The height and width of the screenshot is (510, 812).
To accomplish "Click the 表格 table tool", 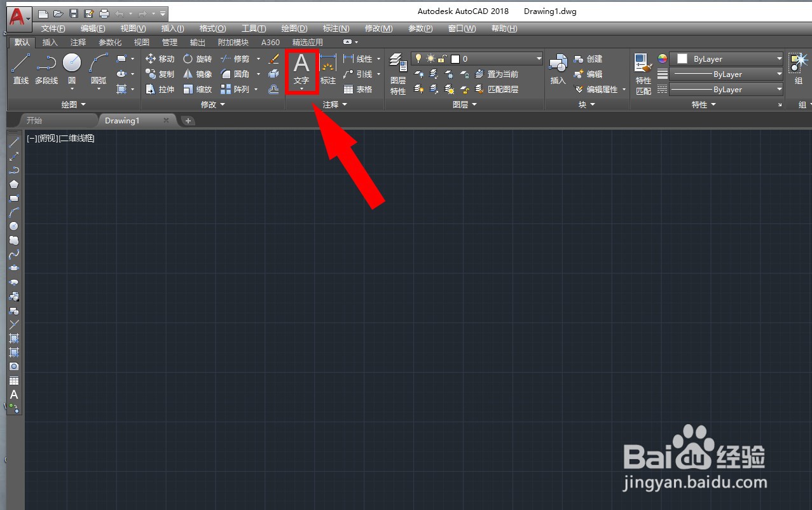I will (358, 90).
